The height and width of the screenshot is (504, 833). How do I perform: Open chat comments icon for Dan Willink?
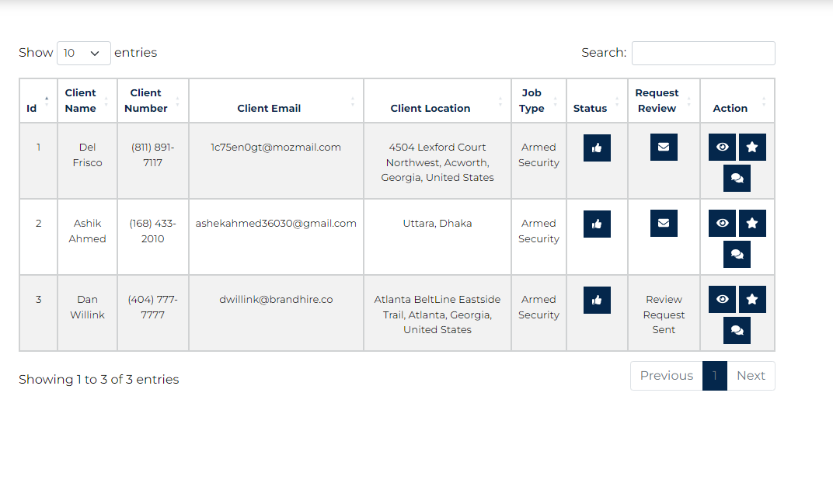(x=737, y=330)
